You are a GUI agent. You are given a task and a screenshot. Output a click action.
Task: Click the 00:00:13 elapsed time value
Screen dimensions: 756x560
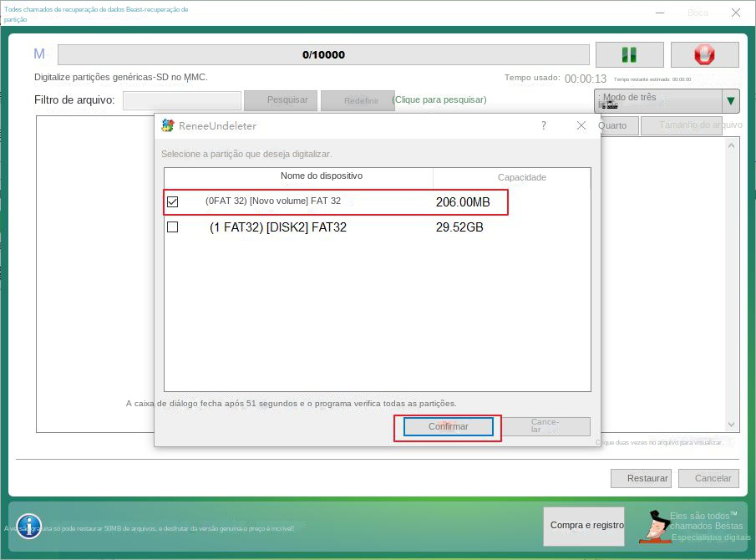coord(586,79)
